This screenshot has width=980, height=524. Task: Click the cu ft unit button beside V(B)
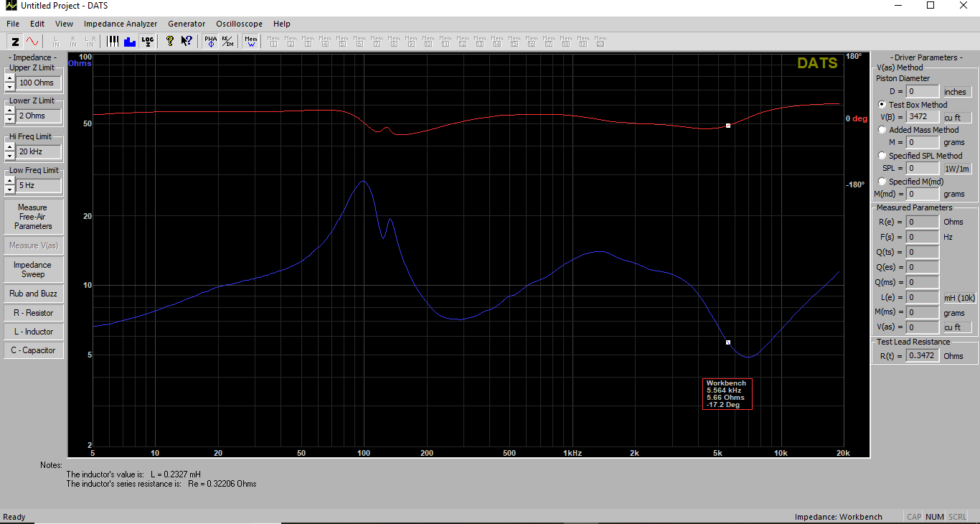click(956, 117)
